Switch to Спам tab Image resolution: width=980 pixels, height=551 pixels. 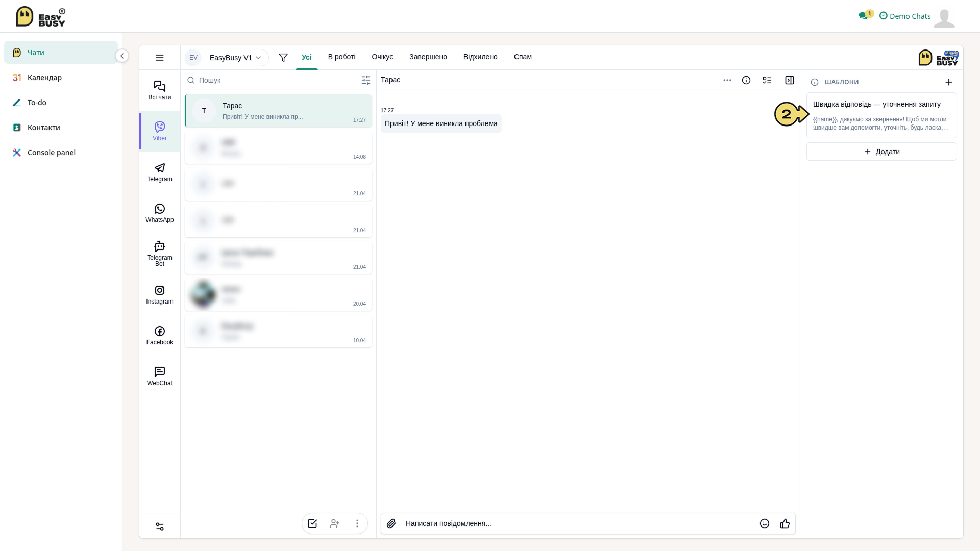click(x=523, y=57)
